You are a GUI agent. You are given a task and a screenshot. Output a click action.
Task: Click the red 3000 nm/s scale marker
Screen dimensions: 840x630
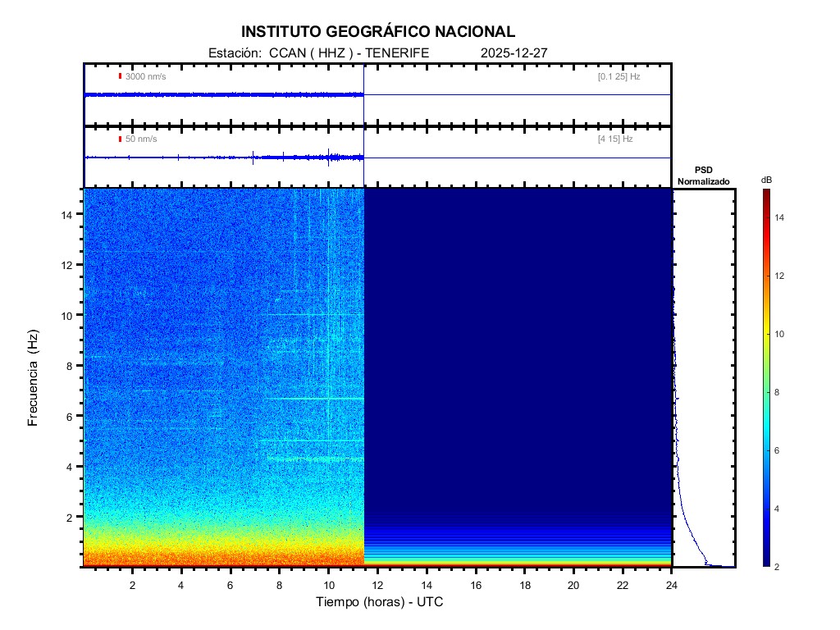(120, 76)
